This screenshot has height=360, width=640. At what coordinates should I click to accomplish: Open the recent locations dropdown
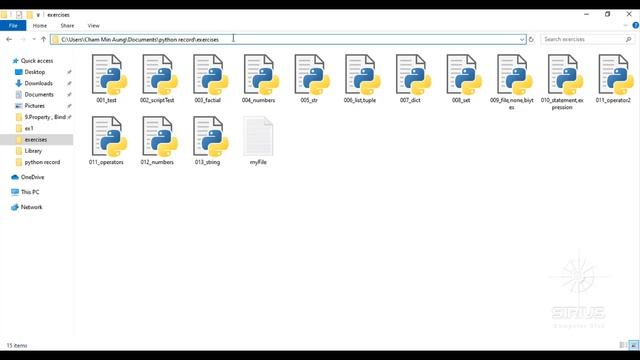(x=33, y=39)
